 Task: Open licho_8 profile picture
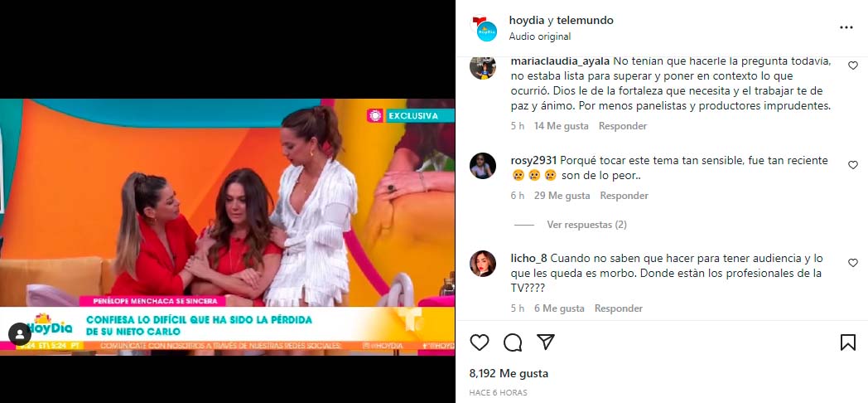pos(483,264)
